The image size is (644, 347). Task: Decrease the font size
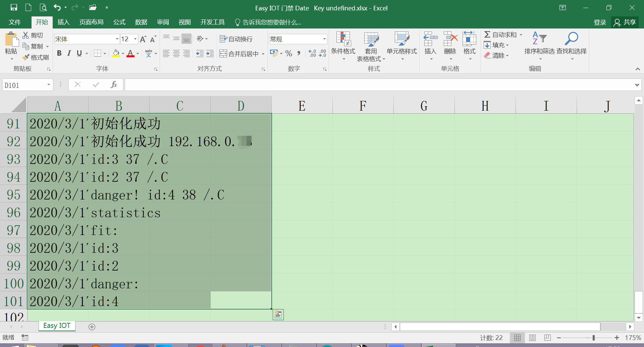pos(153,39)
